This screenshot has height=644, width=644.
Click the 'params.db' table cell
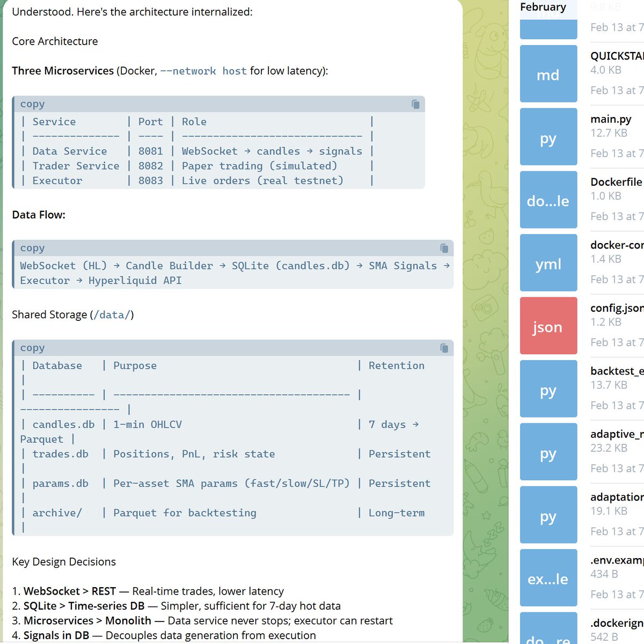60,484
